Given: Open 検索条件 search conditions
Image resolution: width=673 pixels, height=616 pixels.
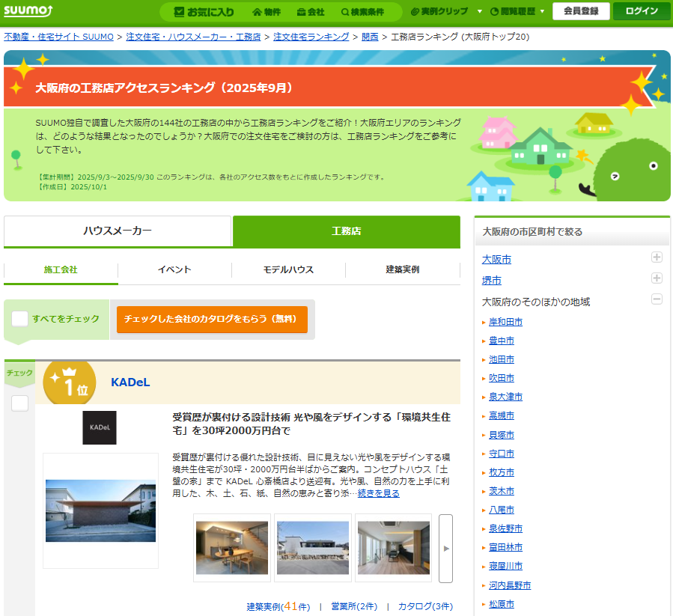Looking at the screenshot, I should pyautogui.click(x=362, y=12).
